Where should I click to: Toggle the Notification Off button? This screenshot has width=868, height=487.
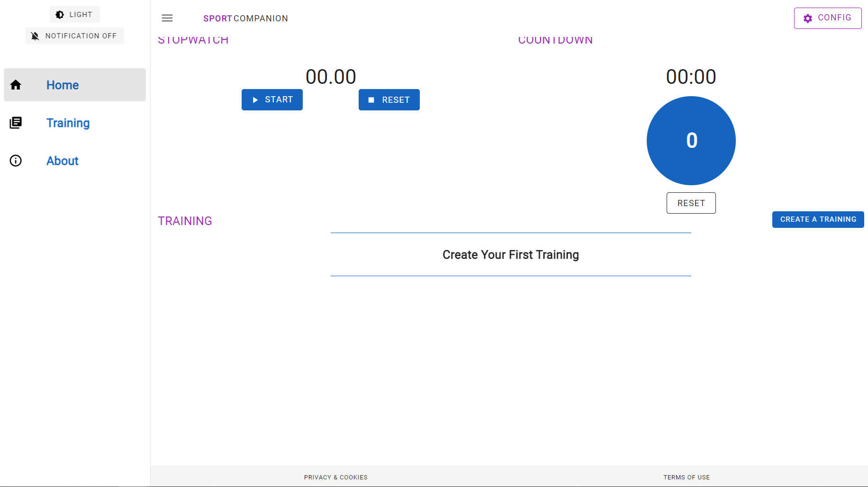(75, 36)
